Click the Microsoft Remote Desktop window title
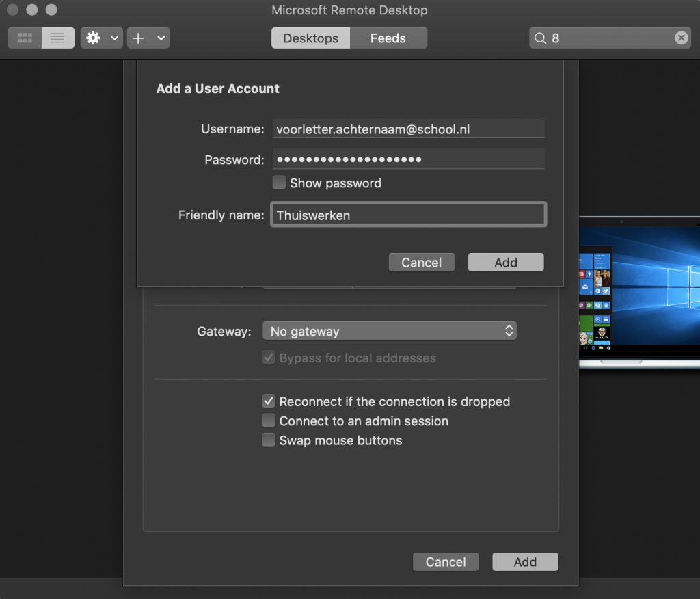The height and width of the screenshot is (599, 700). click(349, 10)
